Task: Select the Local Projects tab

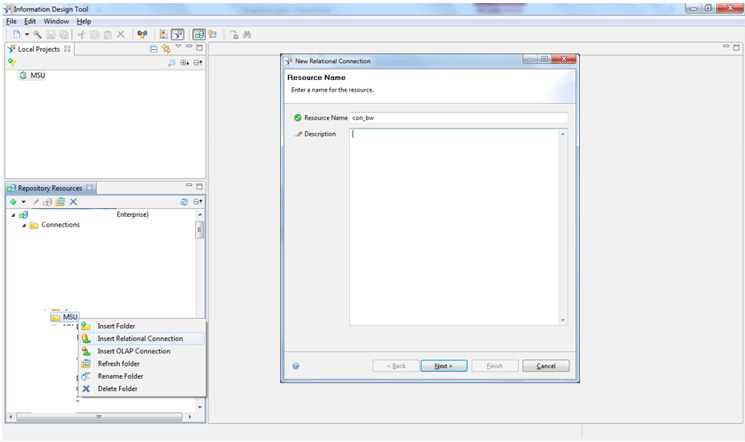Action: [x=39, y=49]
